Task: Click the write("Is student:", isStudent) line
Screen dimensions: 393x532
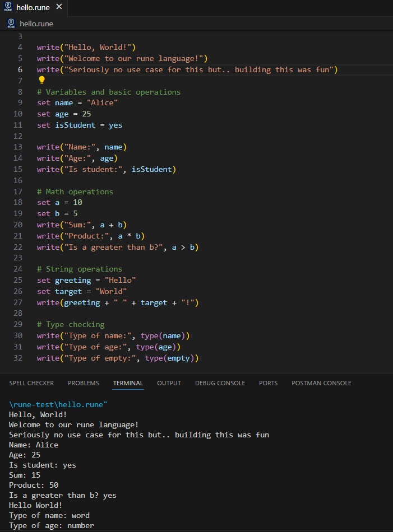Action: [x=107, y=169]
